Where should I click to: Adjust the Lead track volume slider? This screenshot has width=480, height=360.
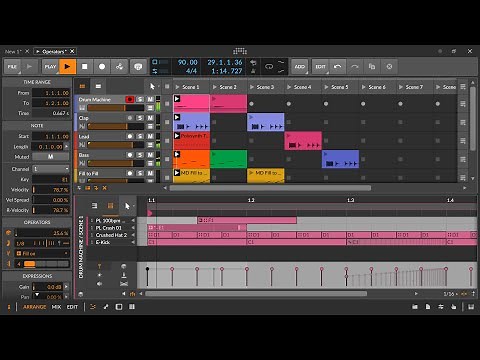[116, 145]
